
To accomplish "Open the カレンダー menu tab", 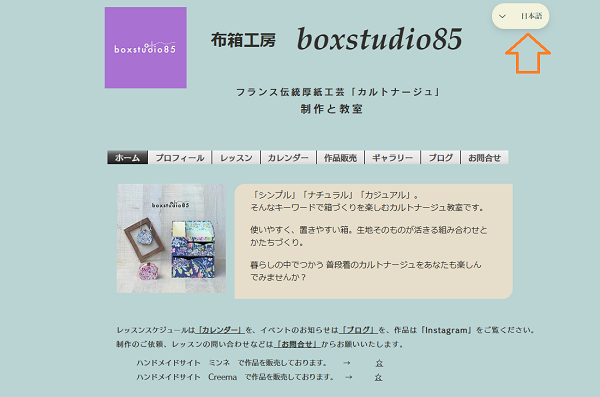I will tap(288, 157).
